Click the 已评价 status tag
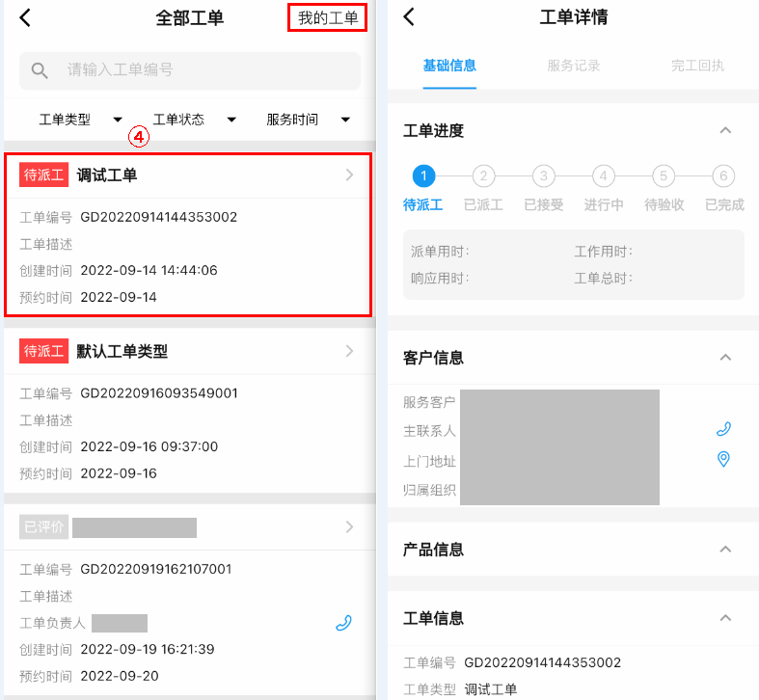The height and width of the screenshot is (700, 759). point(43,526)
